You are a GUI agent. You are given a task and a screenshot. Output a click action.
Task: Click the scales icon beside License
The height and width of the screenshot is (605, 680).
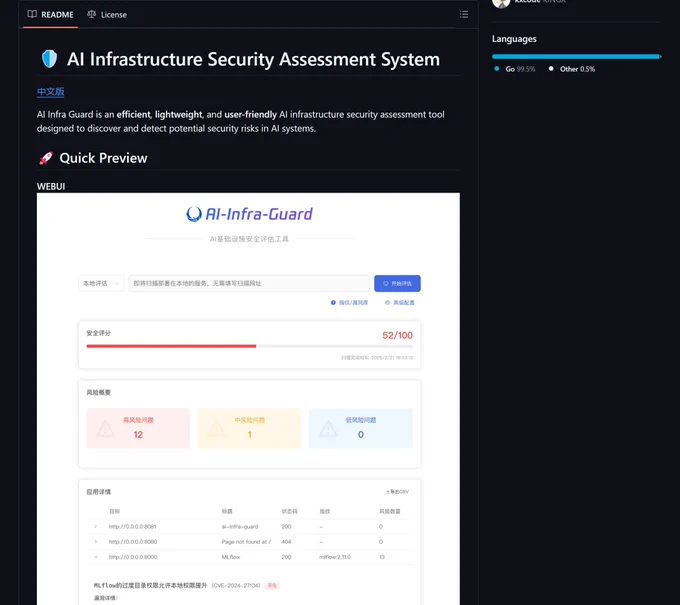point(92,14)
